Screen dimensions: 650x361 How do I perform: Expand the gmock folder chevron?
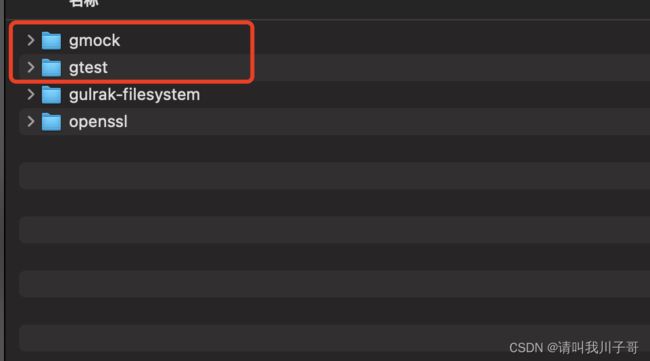click(x=31, y=40)
